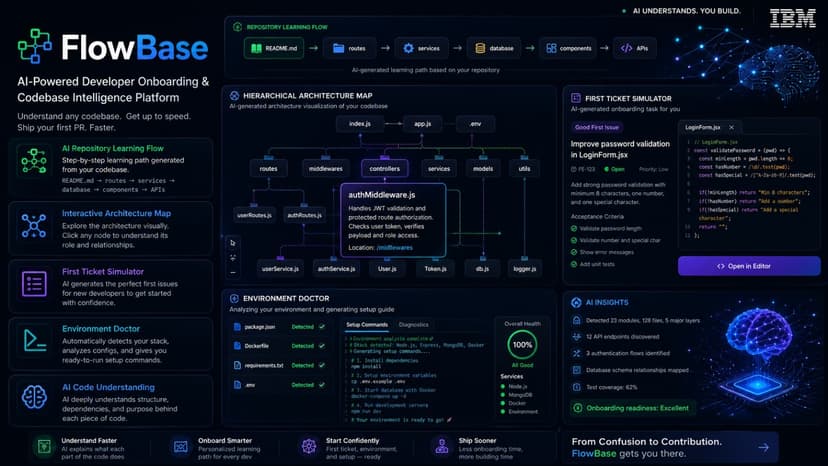
Task: Select the components step
Action: click(x=569, y=48)
